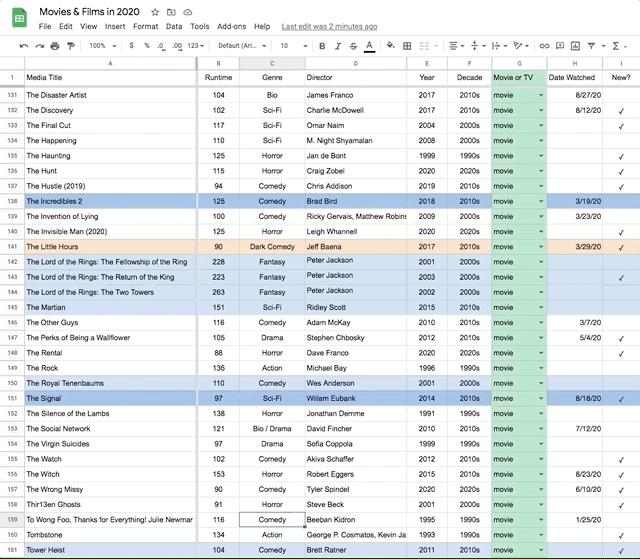The image size is (640, 559).
Task: Toggle New checkmark for The Signal
Action: pos(621,399)
